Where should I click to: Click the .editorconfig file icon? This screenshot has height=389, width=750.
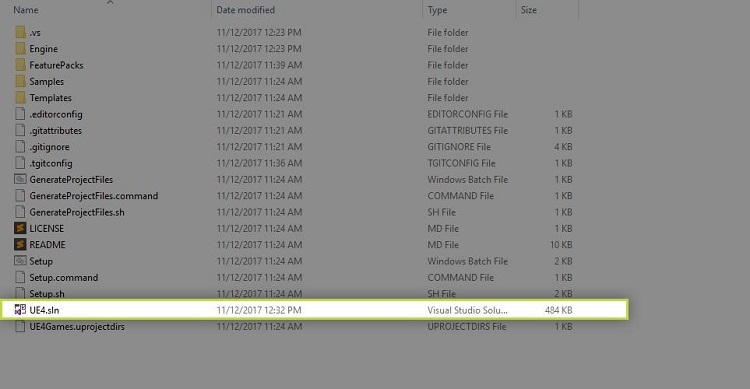20,114
